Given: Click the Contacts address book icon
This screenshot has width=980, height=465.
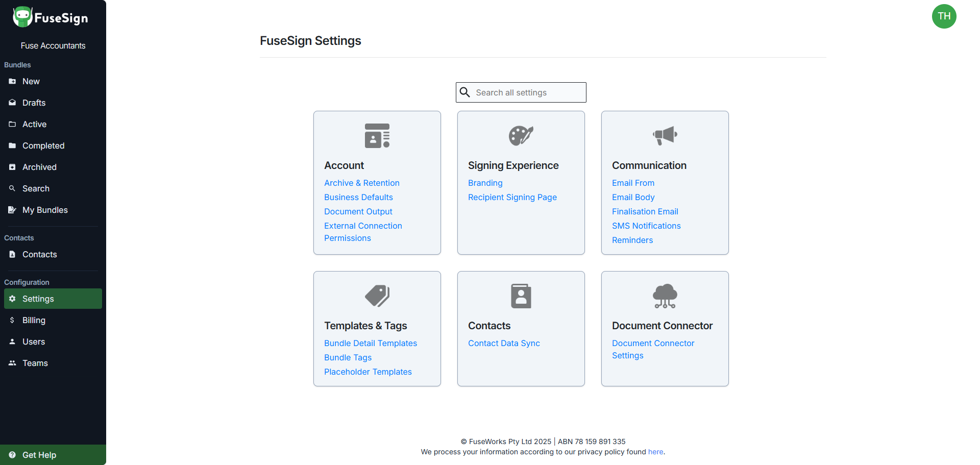Looking at the screenshot, I should (x=521, y=296).
